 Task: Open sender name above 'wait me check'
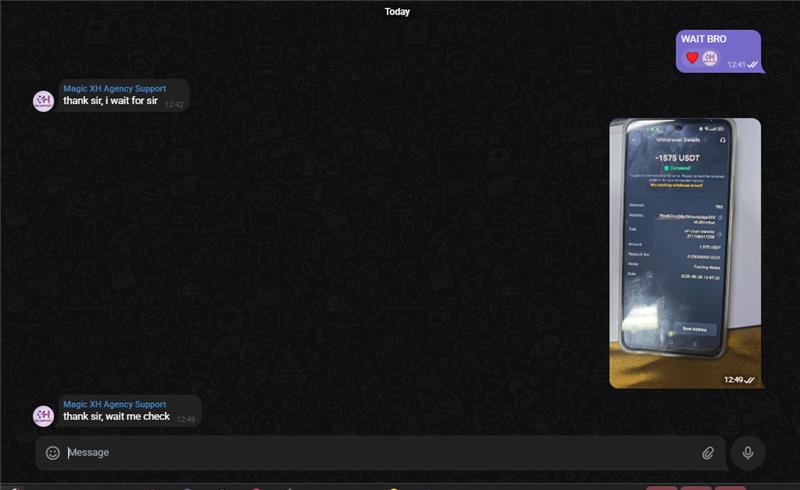coord(114,404)
